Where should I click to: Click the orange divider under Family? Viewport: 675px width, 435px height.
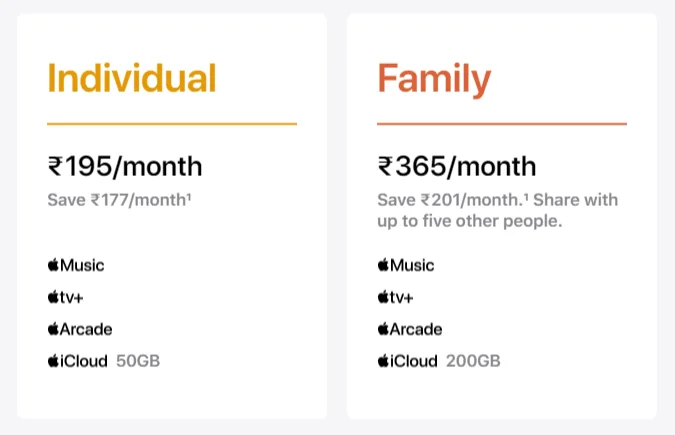[x=502, y=124]
